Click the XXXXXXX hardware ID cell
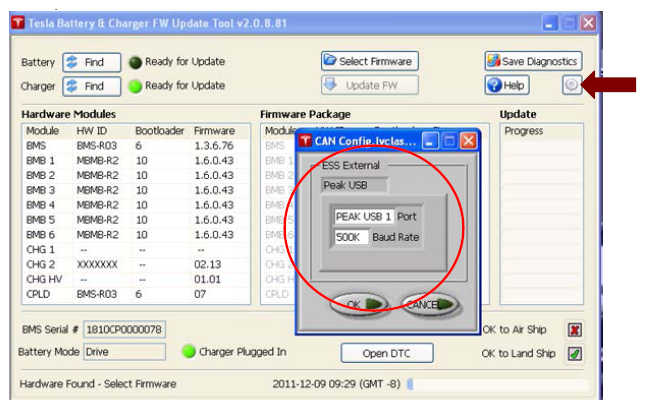The width and height of the screenshot is (646, 409). [x=97, y=264]
